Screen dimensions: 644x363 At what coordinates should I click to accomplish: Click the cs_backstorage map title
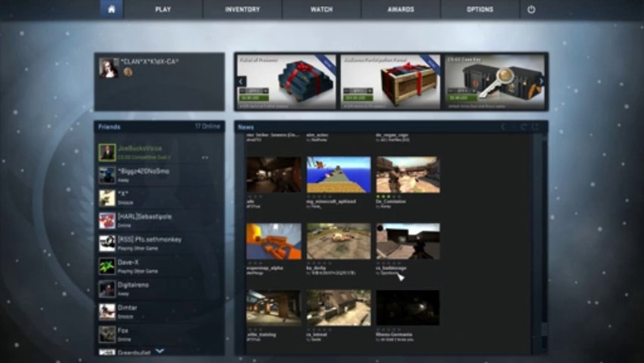392,268
